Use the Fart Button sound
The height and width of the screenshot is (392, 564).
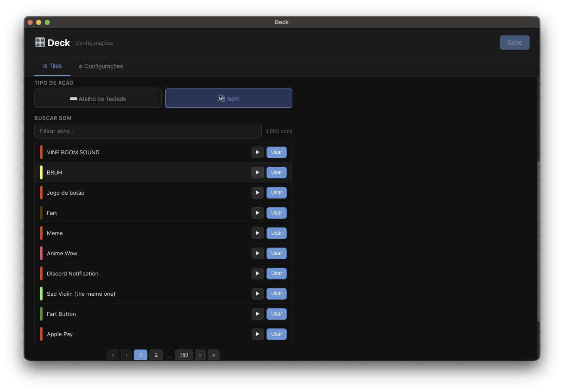tap(276, 314)
